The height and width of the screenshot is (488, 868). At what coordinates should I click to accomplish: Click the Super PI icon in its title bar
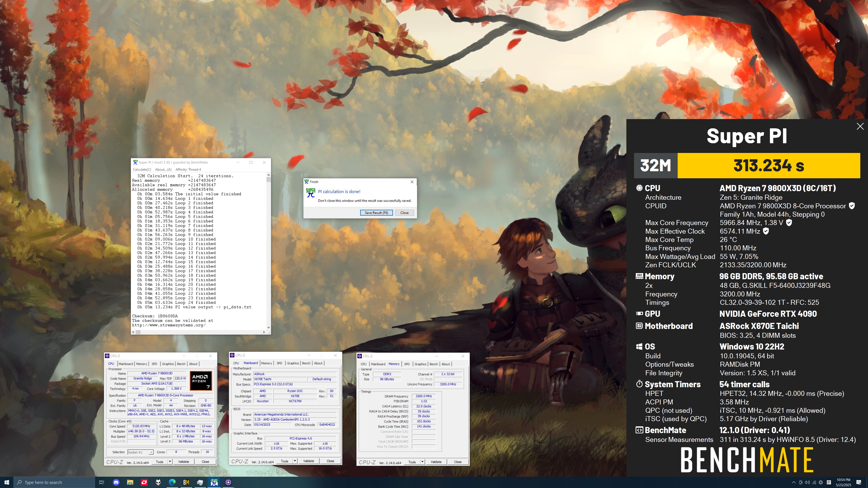pyautogui.click(x=135, y=162)
